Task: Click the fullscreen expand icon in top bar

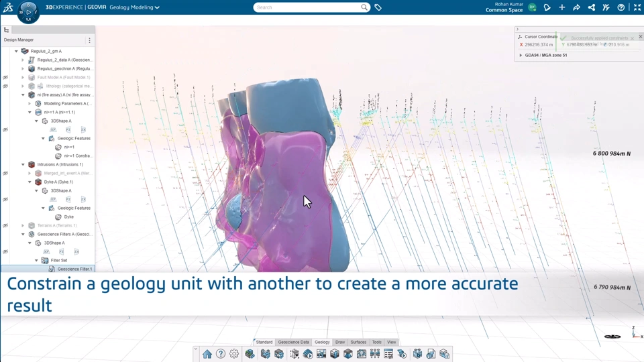Action: (637, 7)
